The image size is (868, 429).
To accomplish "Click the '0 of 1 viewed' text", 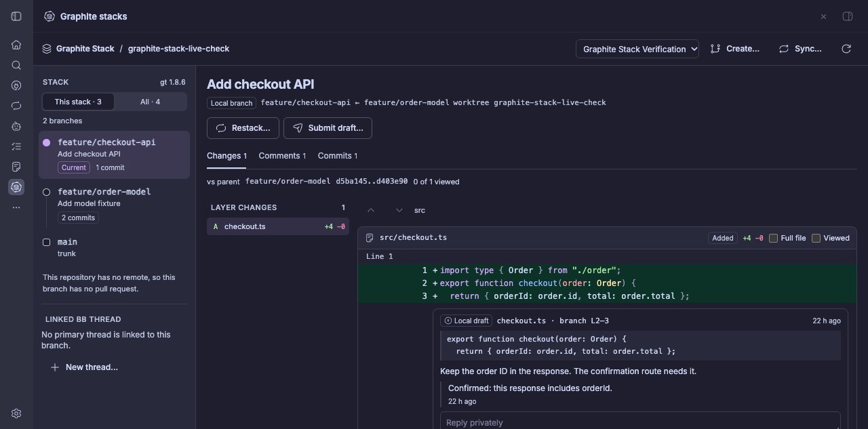I will [436, 182].
